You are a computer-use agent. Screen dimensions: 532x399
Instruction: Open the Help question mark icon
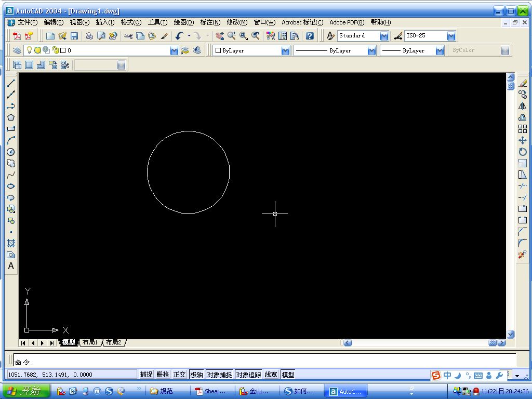(310, 36)
